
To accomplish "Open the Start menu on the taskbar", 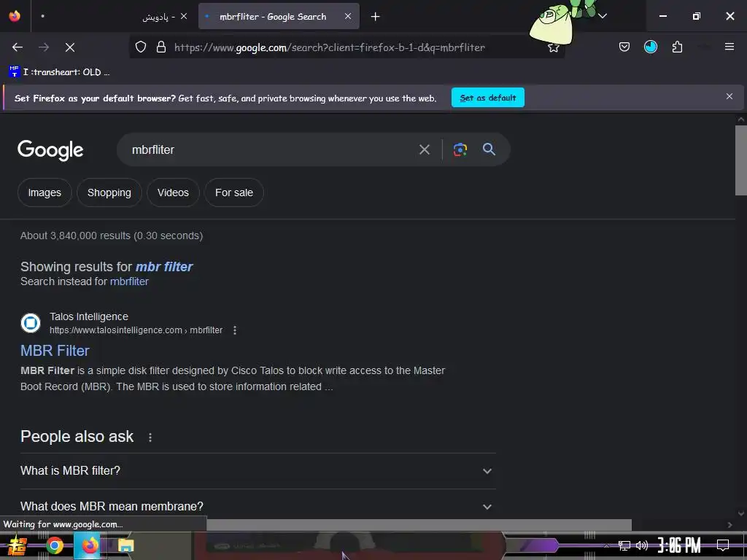I will pos(18,545).
